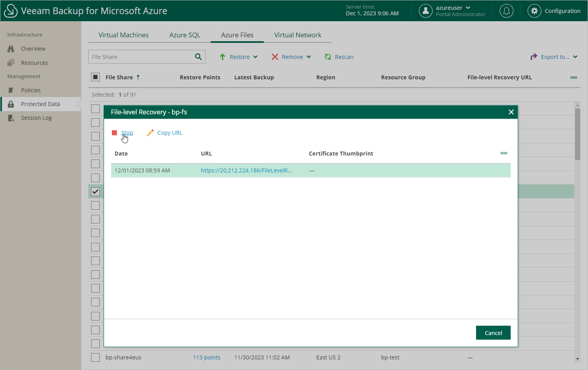Screen dimensions: 588x370
Task: Switch to the Virtual Machines tab
Action: [x=124, y=35]
